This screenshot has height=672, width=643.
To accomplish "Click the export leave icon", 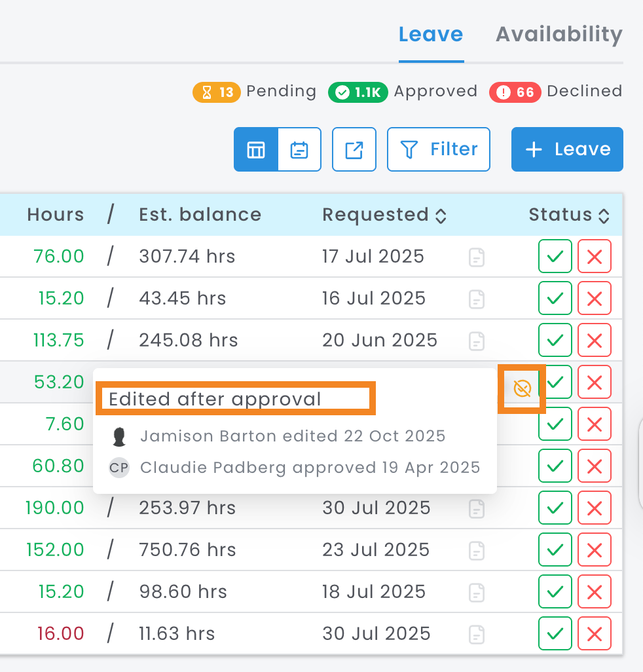I will coord(354,149).
